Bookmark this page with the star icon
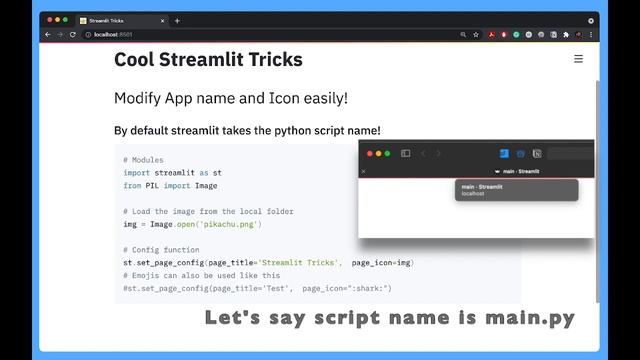Image resolution: width=640 pixels, height=360 pixels. pyautogui.click(x=476, y=35)
